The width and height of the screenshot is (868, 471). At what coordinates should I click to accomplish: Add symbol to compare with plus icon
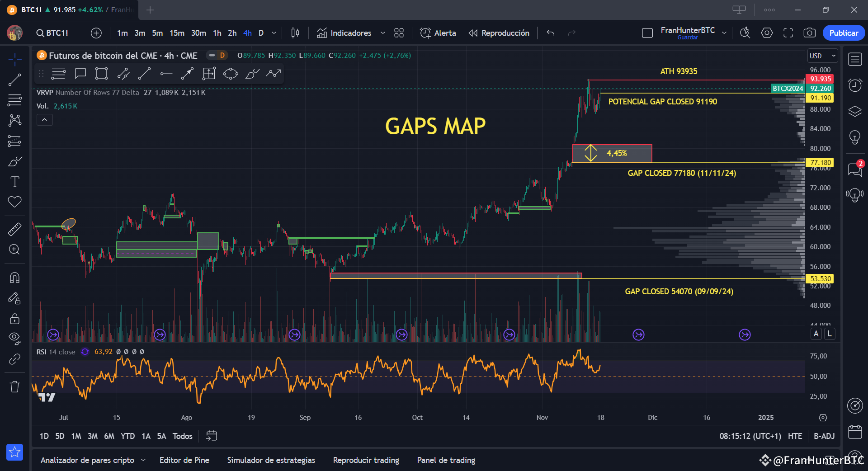(96, 33)
